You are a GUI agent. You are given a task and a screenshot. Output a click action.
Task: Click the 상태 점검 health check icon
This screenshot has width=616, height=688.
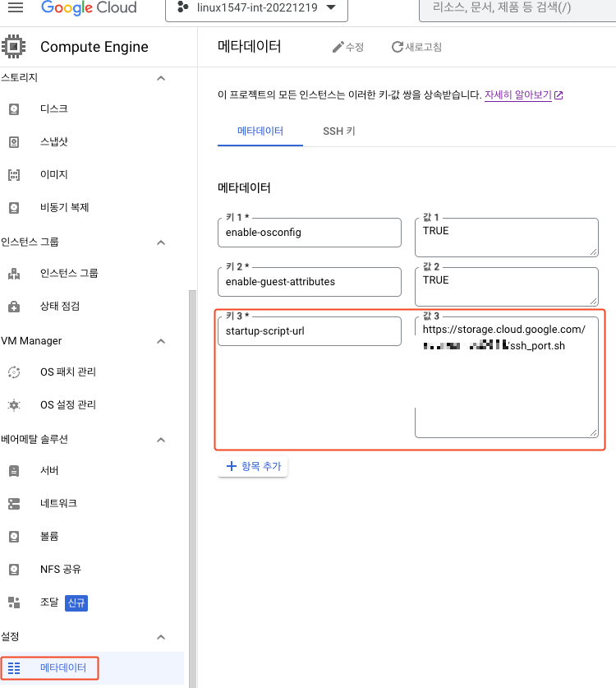coord(14,307)
